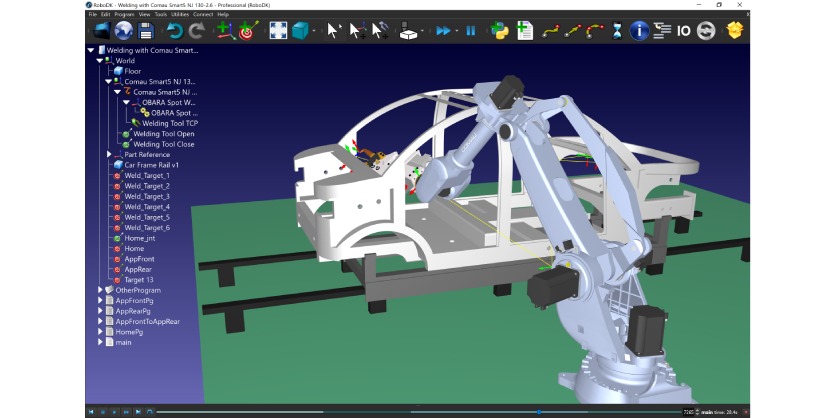Click the Undo arrow in toolbar

pos(175,31)
